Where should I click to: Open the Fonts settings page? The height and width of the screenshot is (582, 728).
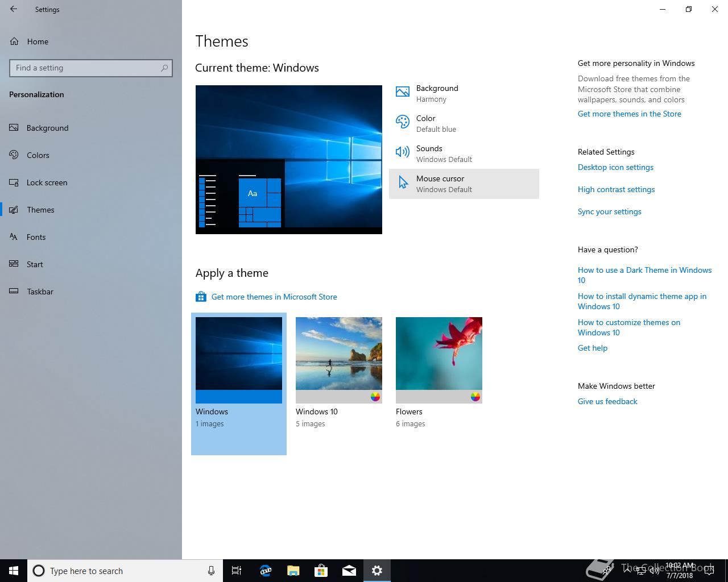pyautogui.click(x=91, y=237)
